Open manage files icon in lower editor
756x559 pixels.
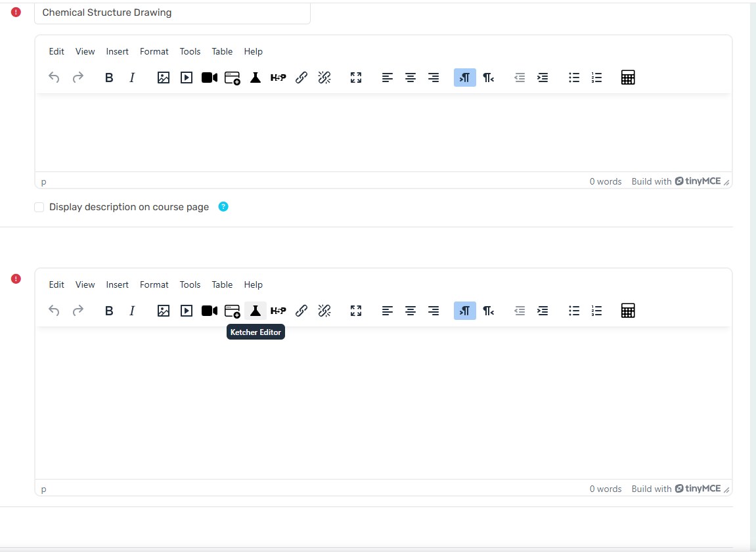point(233,311)
